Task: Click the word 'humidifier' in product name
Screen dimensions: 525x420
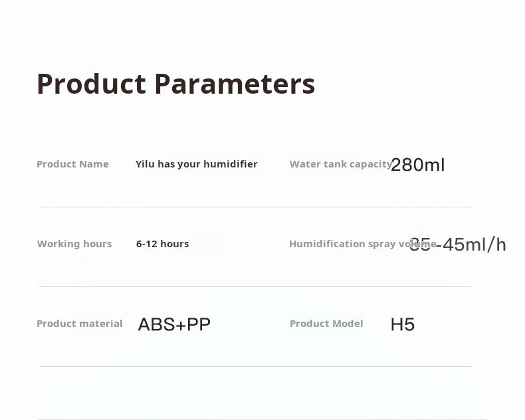Action: pyautogui.click(x=231, y=164)
